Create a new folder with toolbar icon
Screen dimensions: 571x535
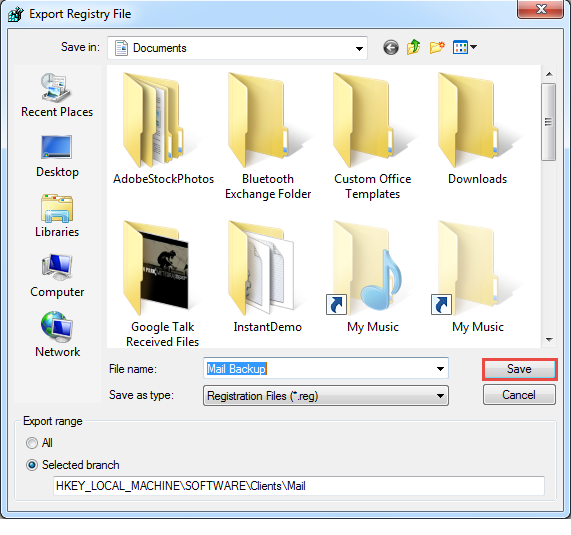tap(437, 47)
